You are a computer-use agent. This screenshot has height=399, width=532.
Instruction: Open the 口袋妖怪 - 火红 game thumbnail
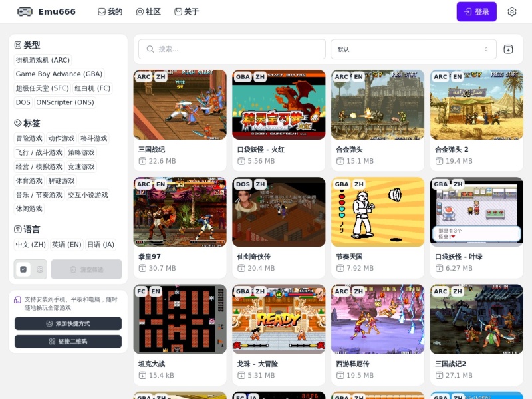(279, 105)
